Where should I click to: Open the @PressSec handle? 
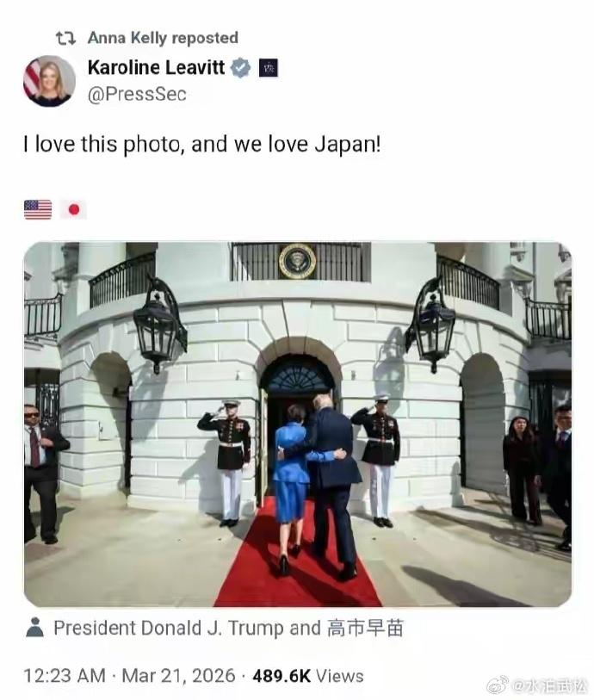[x=137, y=94]
